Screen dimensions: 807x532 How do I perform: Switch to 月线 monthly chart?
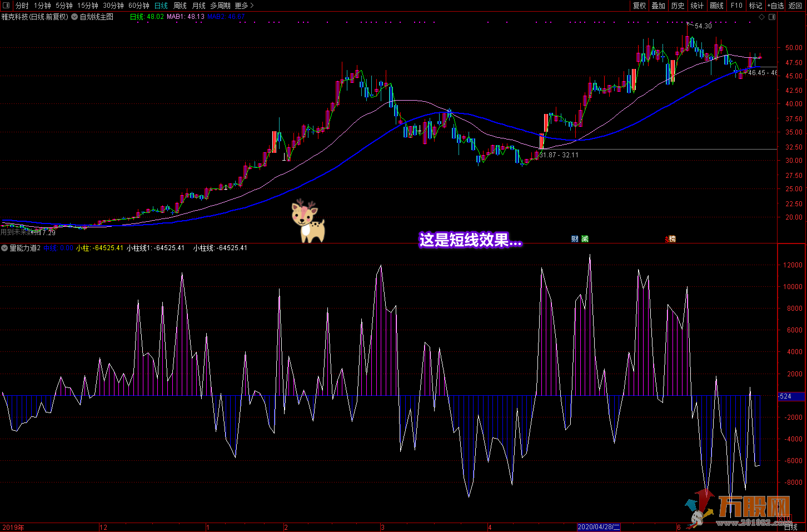point(198,6)
